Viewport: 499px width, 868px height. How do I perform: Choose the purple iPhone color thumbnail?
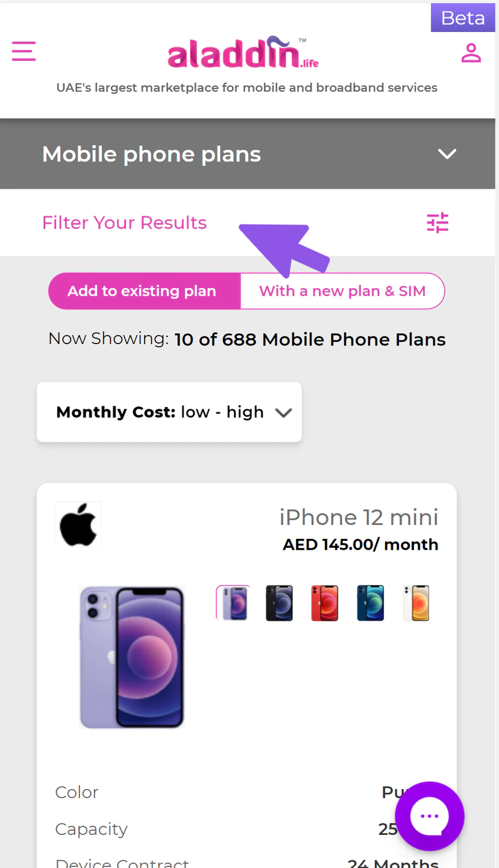point(233,603)
